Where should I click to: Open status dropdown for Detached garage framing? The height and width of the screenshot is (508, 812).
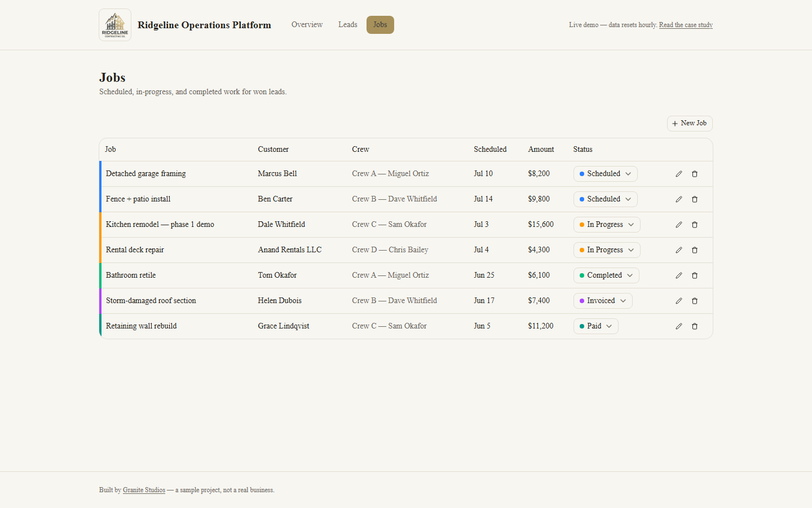(605, 174)
